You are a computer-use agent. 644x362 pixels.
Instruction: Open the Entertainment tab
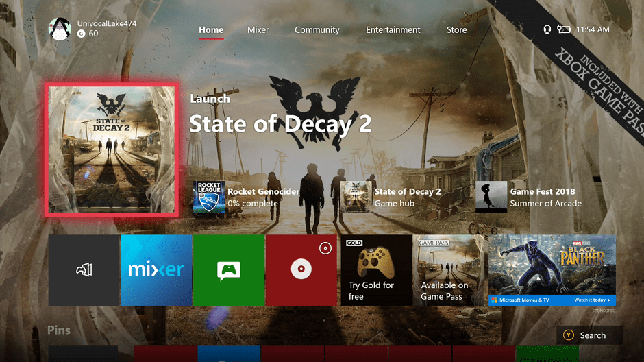393,30
